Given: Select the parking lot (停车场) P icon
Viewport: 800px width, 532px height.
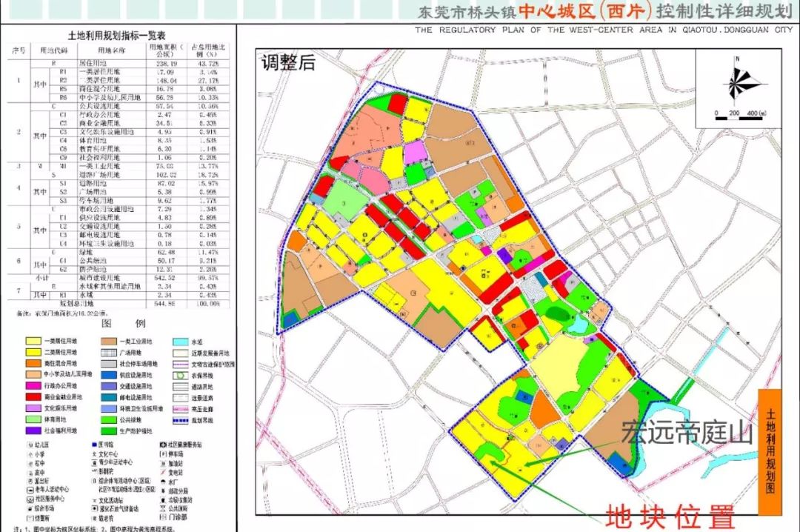Looking at the screenshot, I should tap(161, 454).
